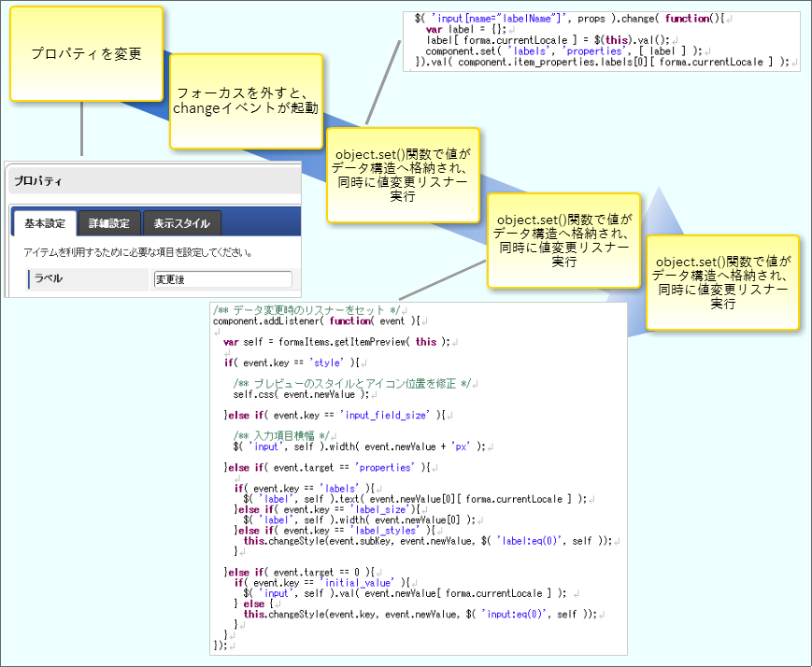This screenshot has height=667, width=812.
Task: Switch to the 基本設定 tab
Action: [45, 223]
